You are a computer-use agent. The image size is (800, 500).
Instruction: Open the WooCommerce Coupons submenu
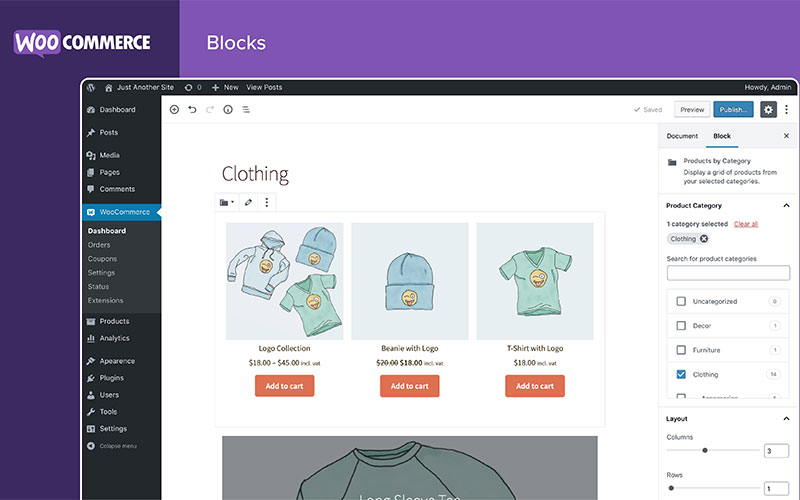pyautogui.click(x=102, y=259)
